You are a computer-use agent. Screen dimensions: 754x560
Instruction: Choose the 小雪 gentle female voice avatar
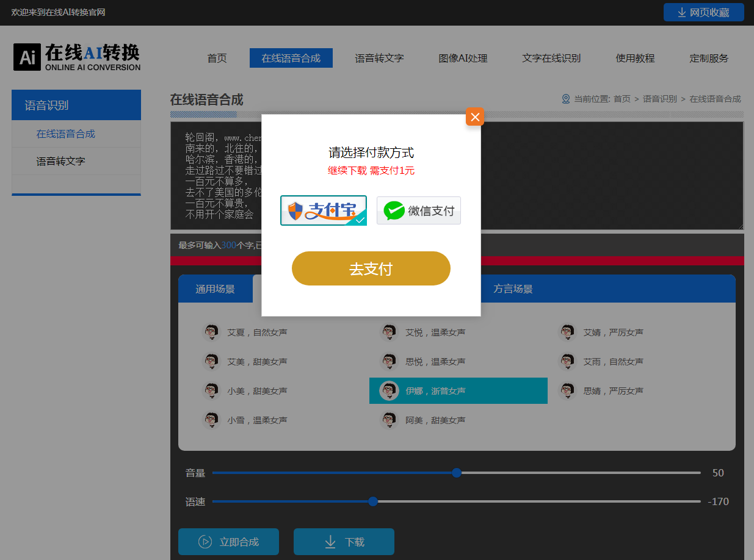pyautogui.click(x=212, y=420)
